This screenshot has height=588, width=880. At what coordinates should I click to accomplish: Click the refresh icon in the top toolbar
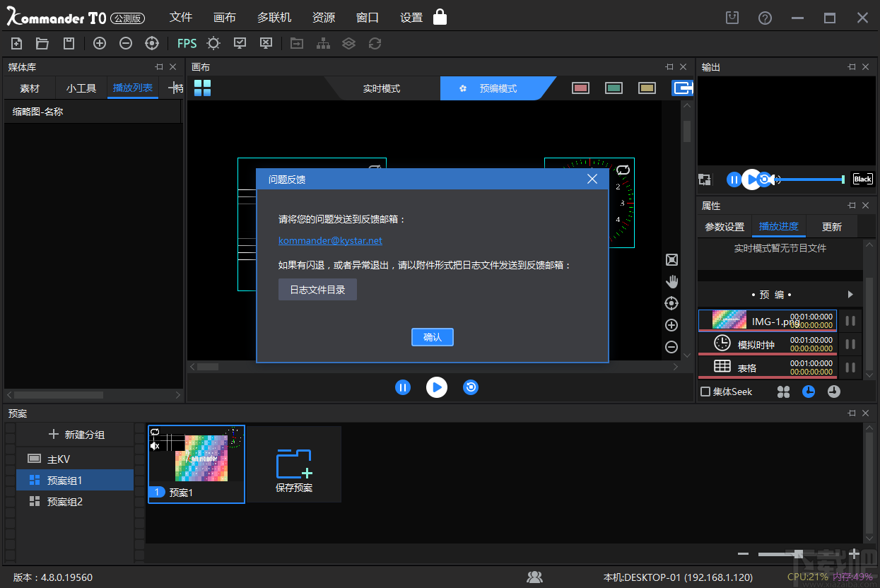coord(375,43)
